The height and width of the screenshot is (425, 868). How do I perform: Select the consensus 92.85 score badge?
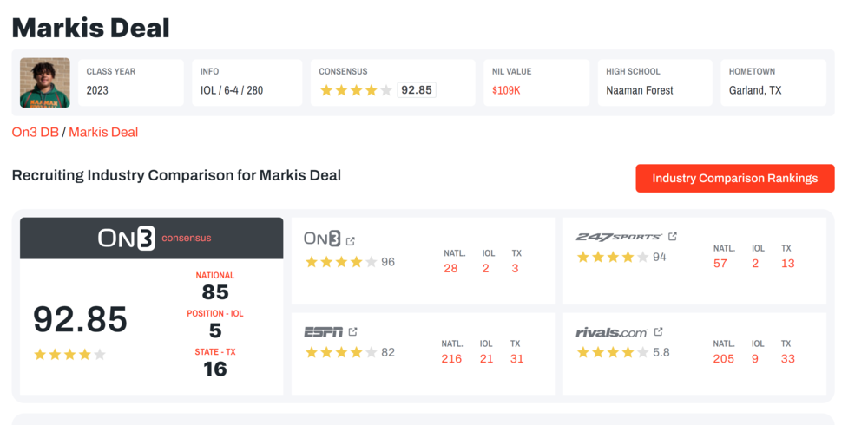pyautogui.click(x=417, y=90)
